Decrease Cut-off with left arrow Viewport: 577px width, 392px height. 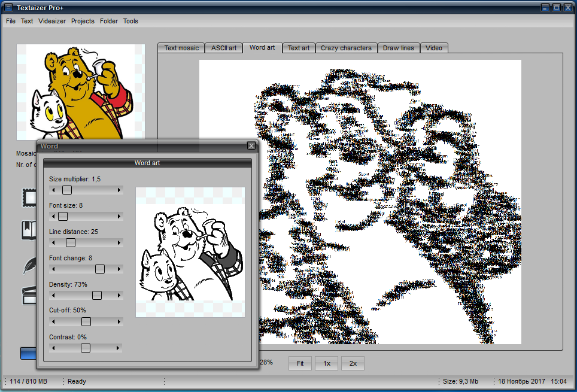pos(54,322)
